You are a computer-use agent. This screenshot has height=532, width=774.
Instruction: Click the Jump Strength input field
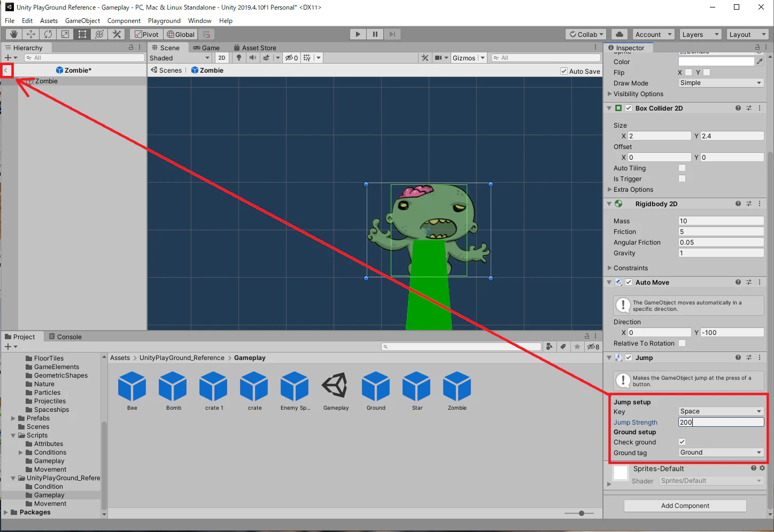[x=721, y=422]
